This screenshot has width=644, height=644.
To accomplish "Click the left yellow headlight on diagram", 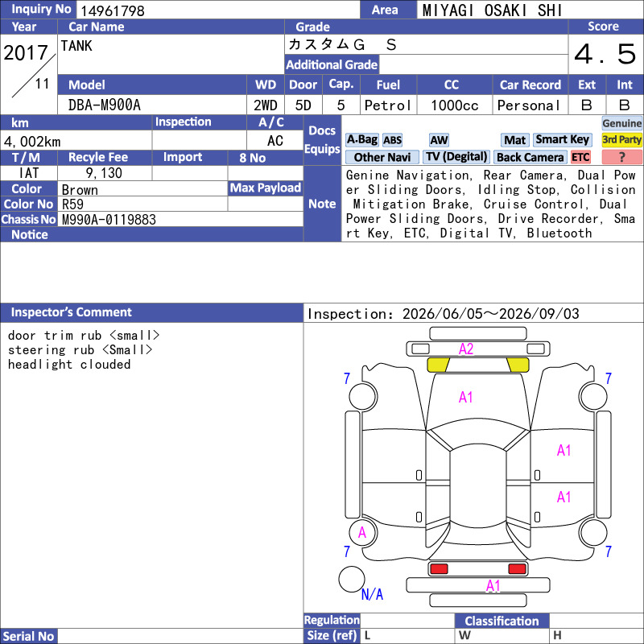I will pos(438,365).
